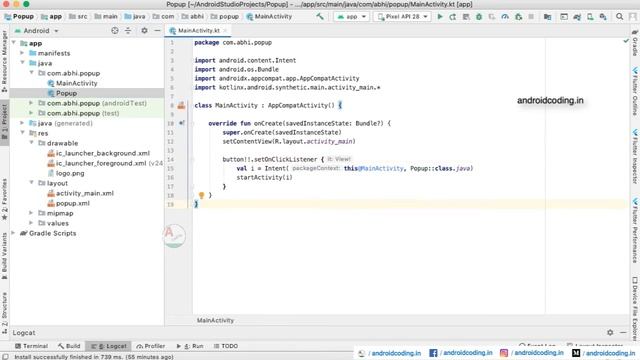
Task: Click the Search Everywhere magnifier icon
Action: click(x=620, y=17)
